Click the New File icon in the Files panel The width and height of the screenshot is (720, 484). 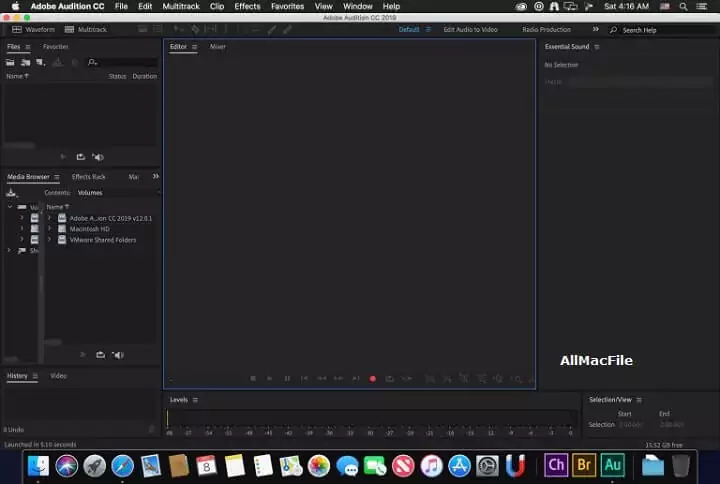coord(41,62)
